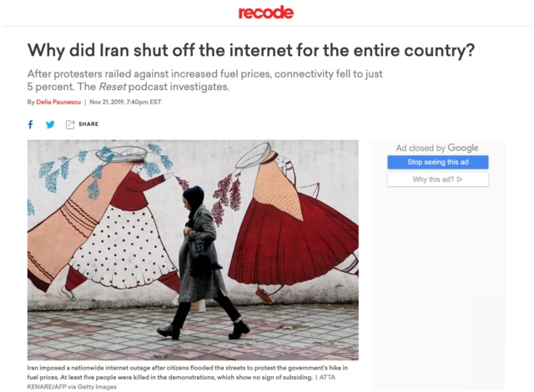Viewport: 534px width, 392px height.
Task: Click the 'Ad closed by' text
Action: click(421, 148)
